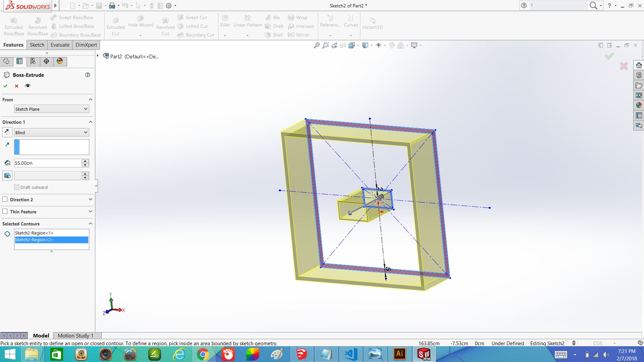Viewport: 644px width, 362px height.
Task: Open Boss-Extrude help question mark
Action: click(x=88, y=75)
